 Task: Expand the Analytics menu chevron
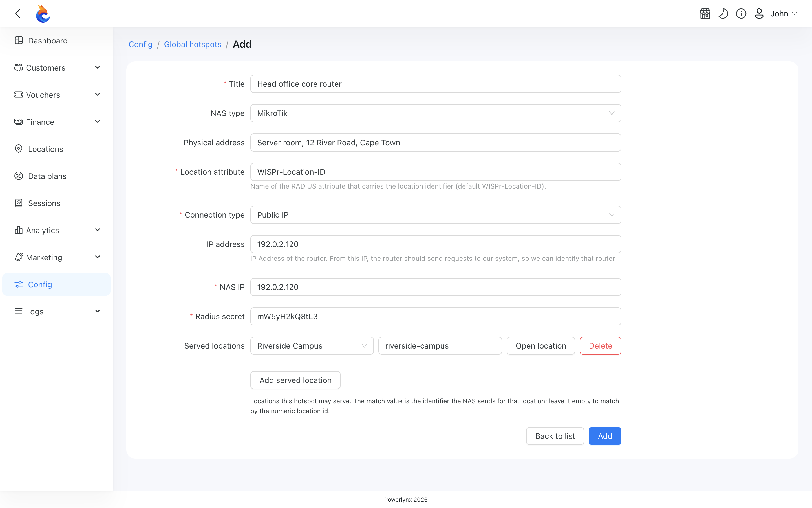pos(98,230)
